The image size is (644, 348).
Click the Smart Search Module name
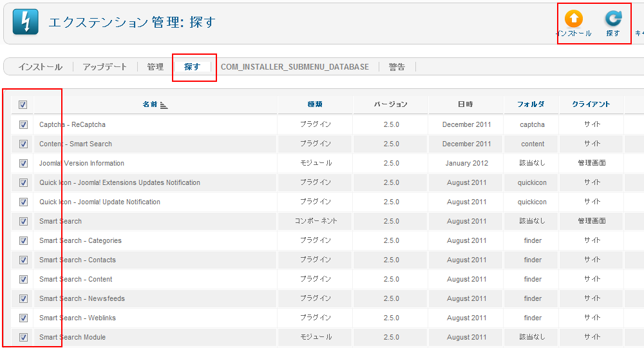(x=72, y=337)
